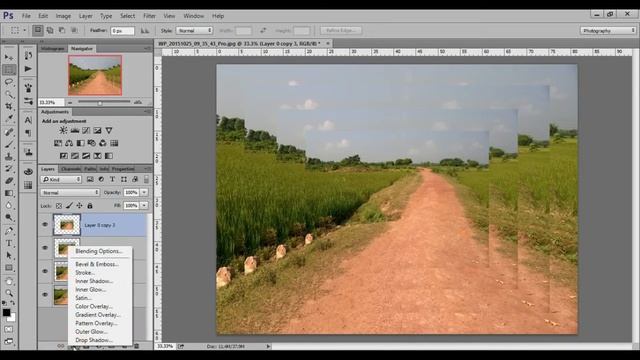Select the Rectangle shape tool
Screen dimensions: 640x360
click(x=9, y=268)
